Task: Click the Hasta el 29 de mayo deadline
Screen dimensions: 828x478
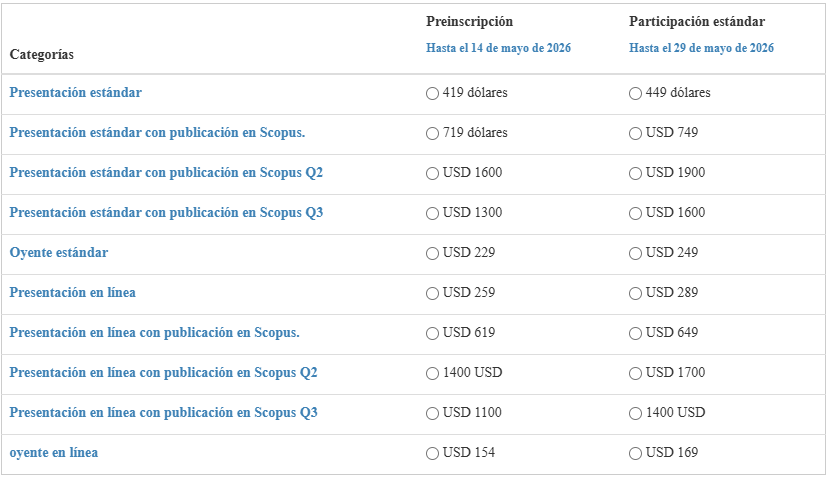Action: (x=701, y=48)
